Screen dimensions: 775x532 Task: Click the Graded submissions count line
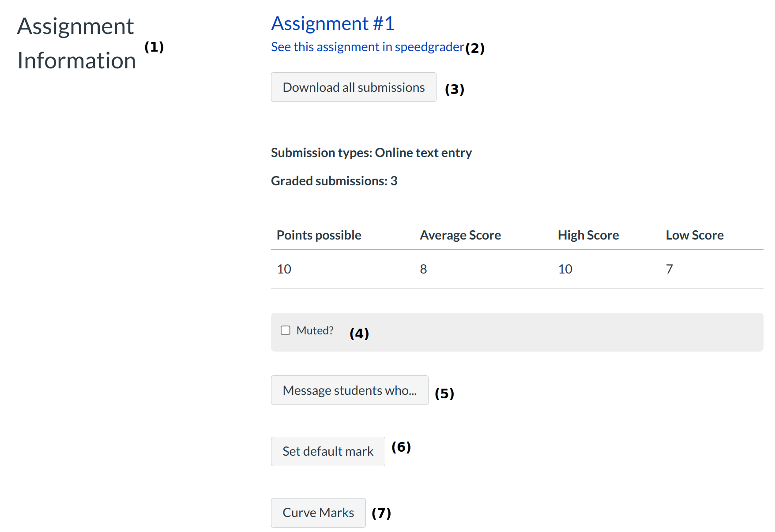334,181
